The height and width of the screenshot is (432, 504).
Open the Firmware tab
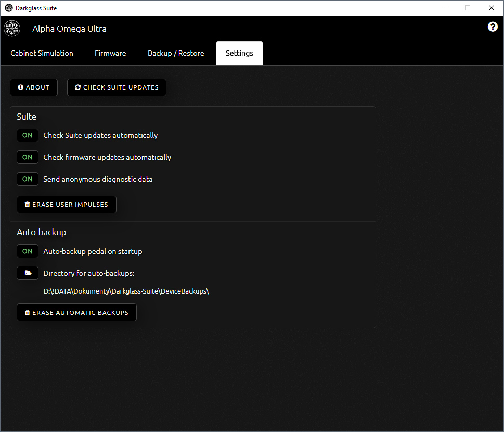pos(110,53)
